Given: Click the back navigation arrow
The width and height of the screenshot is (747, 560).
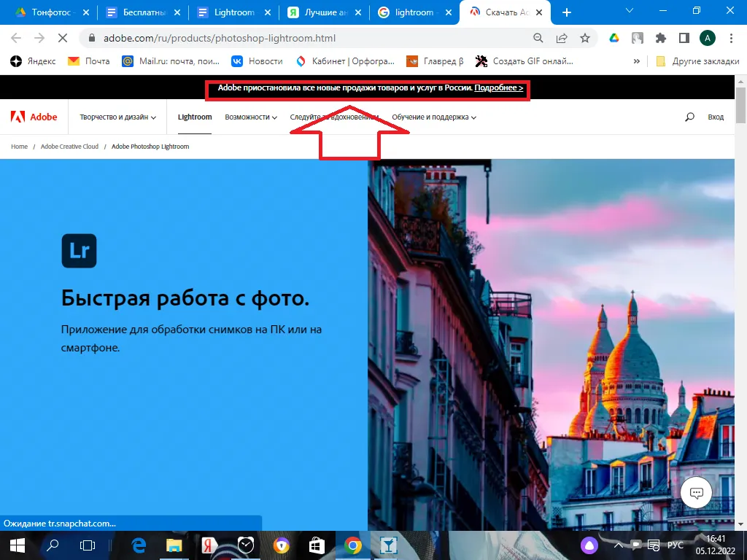Looking at the screenshot, I should [x=16, y=38].
